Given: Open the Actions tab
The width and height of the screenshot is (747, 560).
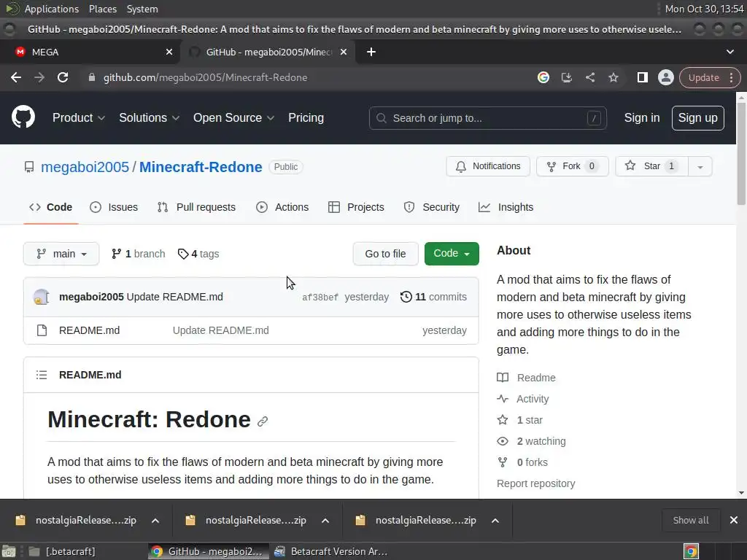Looking at the screenshot, I should point(282,207).
